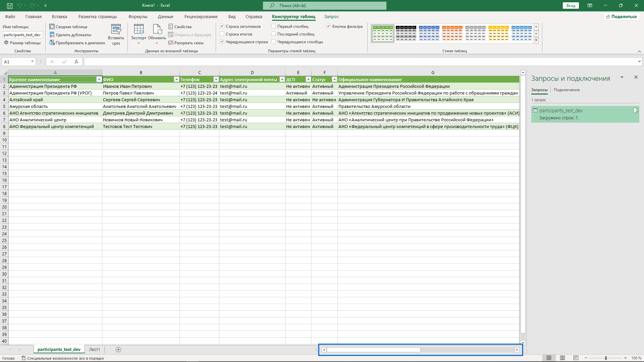Viewport: 644px width, 362px height.
Task: Add a new sheet with plus icon
Action: tap(118, 350)
